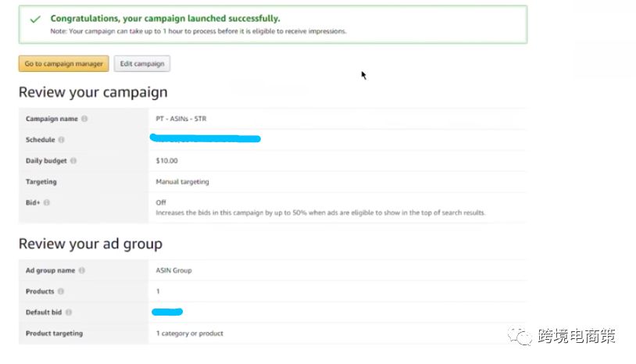Click the Go to campaign manager button

[63, 63]
